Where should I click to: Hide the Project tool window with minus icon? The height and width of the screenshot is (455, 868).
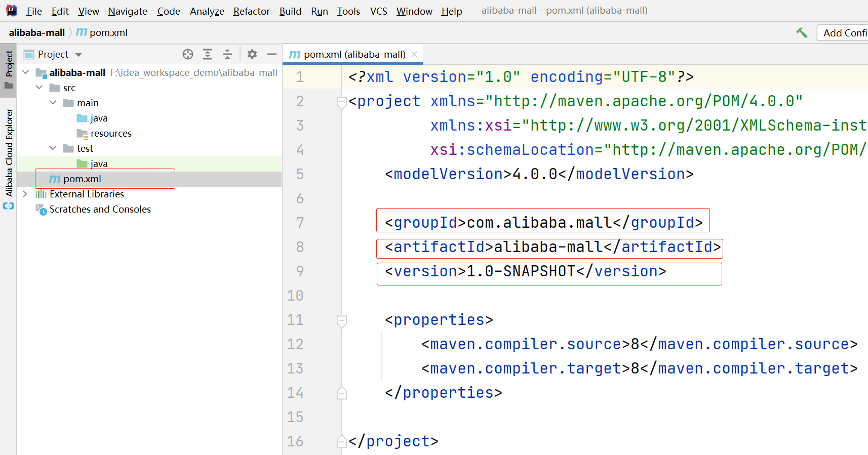pyautogui.click(x=272, y=54)
